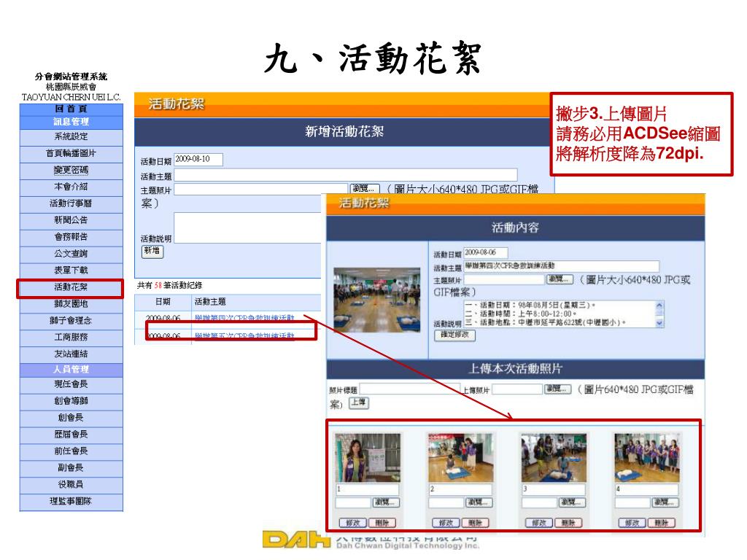Image resolution: width=747 pixels, height=560 pixels.
Task: Click 活動說明 textarea in new-event form
Action: 248,228
